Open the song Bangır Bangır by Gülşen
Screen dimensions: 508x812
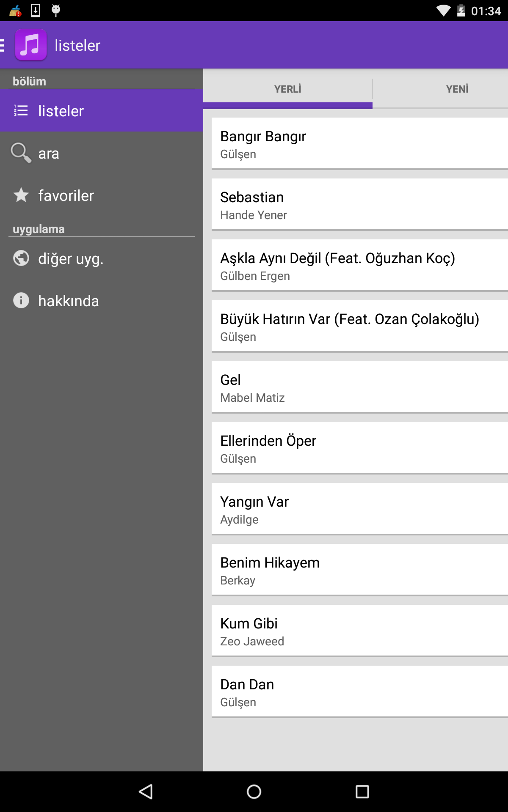point(360,144)
